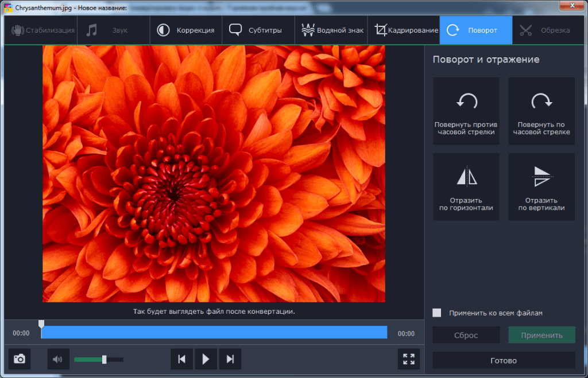This screenshot has height=378, width=588.
Task: Open the Коррекция tab
Action: (x=186, y=30)
